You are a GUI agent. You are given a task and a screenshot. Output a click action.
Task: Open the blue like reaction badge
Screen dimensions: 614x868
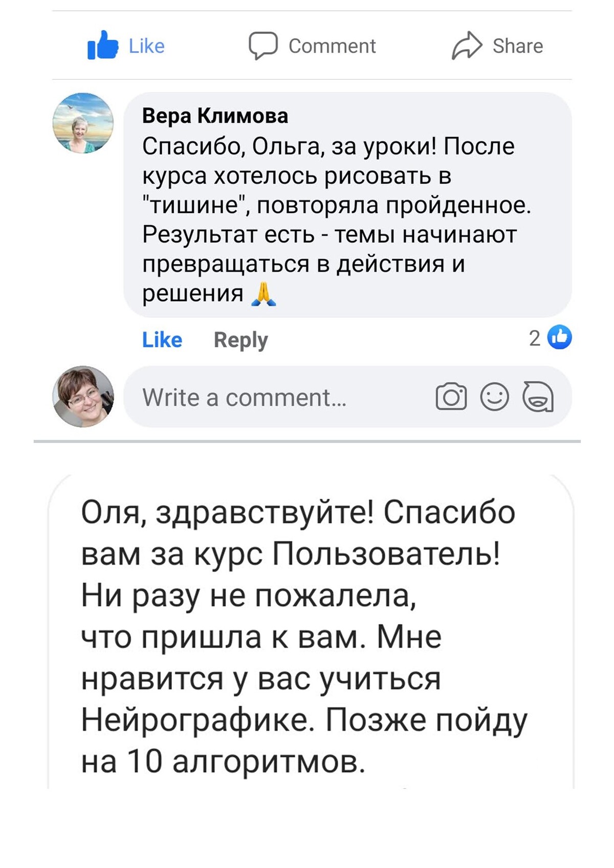click(560, 338)
